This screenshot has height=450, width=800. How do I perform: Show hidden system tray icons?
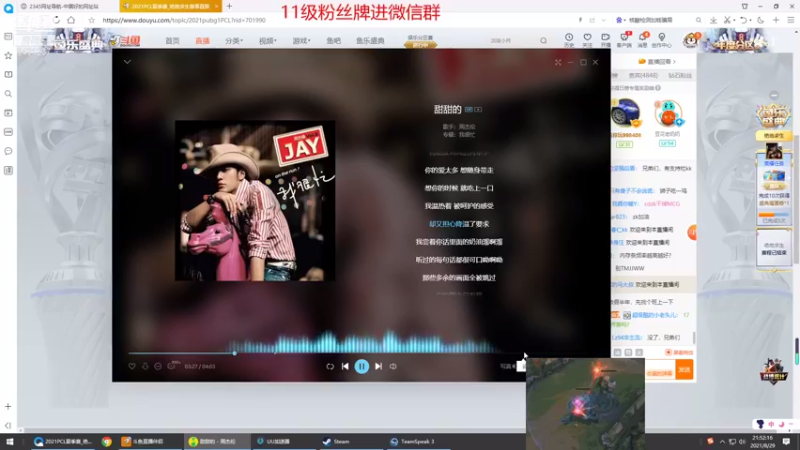point(722,441)
